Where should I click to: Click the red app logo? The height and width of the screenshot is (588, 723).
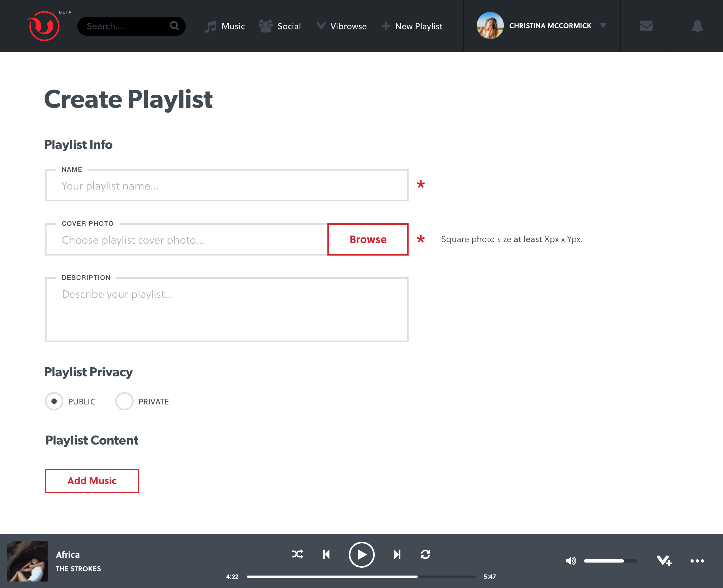click(x=43, y=26)
